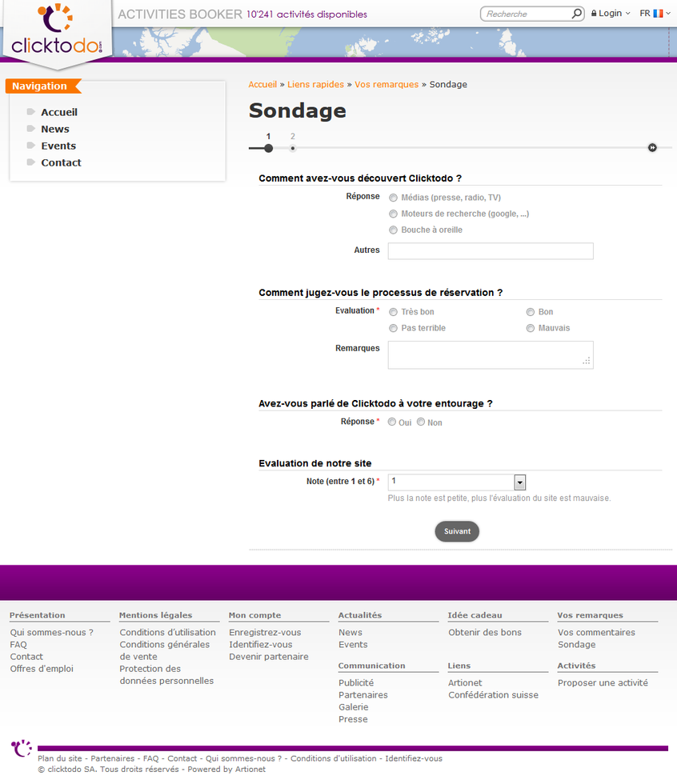
Task: Open Conditions d'utilisation under Mentions légales
Action: (167, 633)
